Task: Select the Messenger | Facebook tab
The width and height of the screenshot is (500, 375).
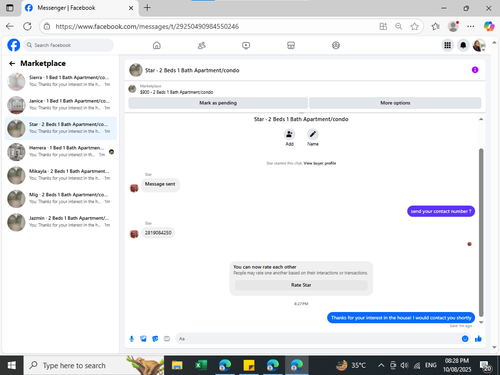Action: click(79, 8)
